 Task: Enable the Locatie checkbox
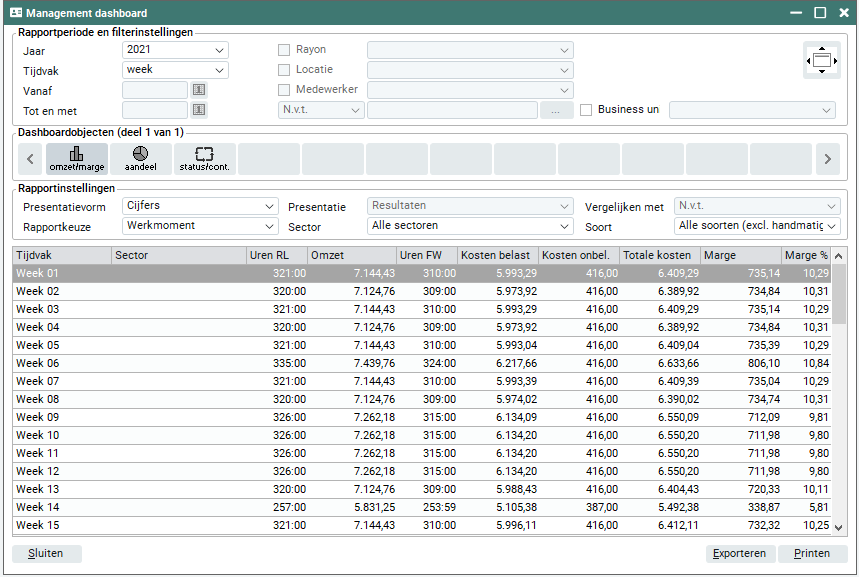click(x=284, y=70)
